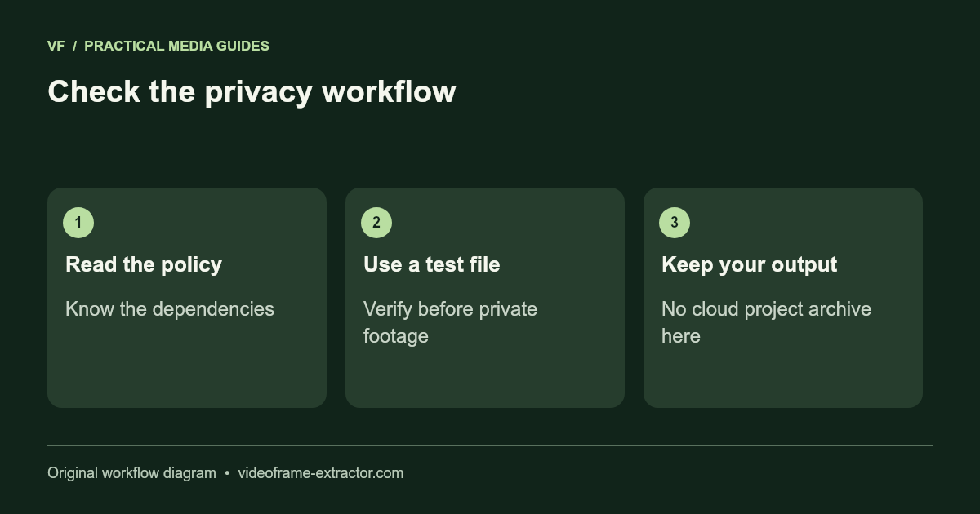This screenshot has height=514, width=980.
Task: Click the 'Read the policy' card title
Action: [144, 264]
